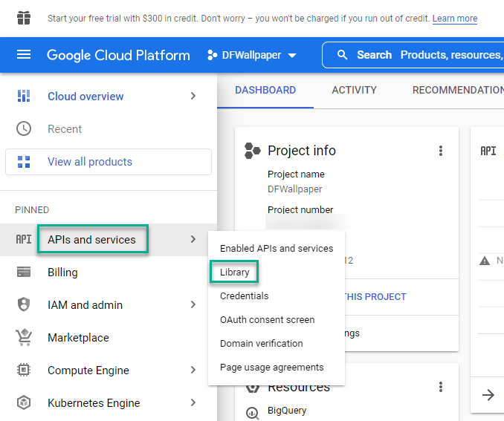
Task: Click the Compute Engine chip icon
Action: tap(24, 370)
